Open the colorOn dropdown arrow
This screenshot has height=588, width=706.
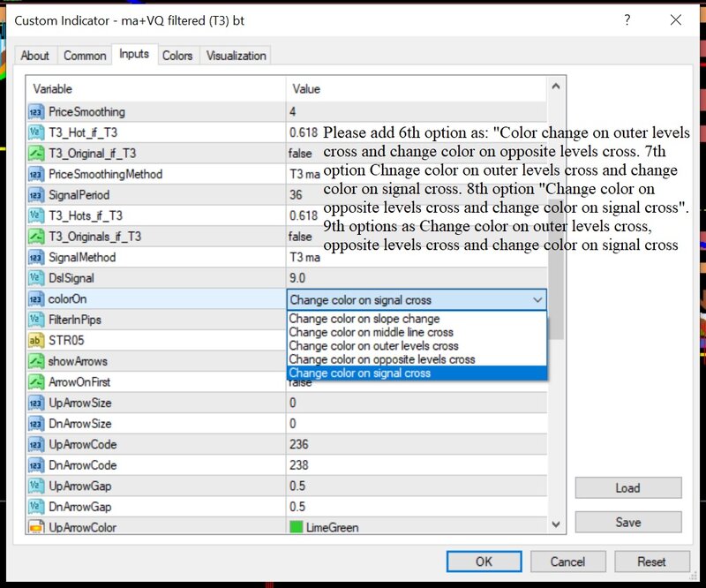537,300
